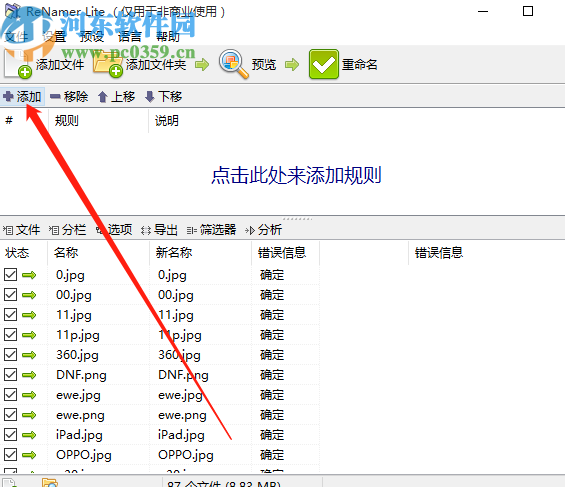
Task: Open the 导出 dropdown
Action: click(160, 230)
